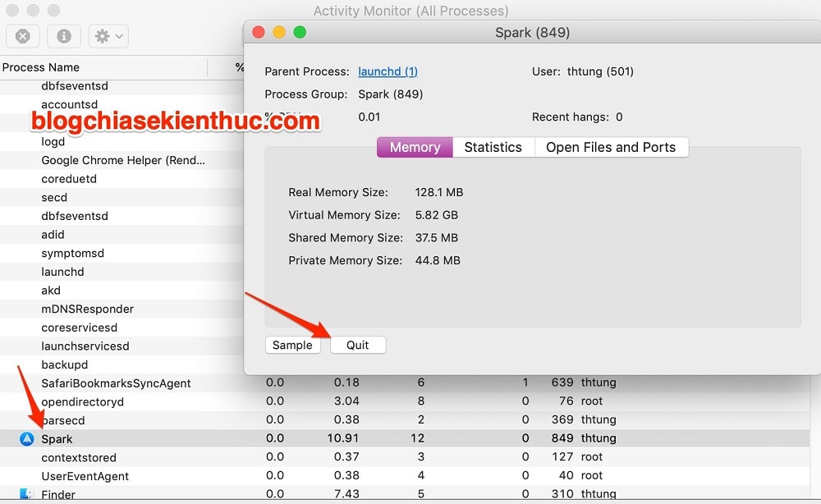Click the 5.82 GB Virtual Memory Size value
The height and width of the screenshot is (504, 821).
click(x=437, y=215)
